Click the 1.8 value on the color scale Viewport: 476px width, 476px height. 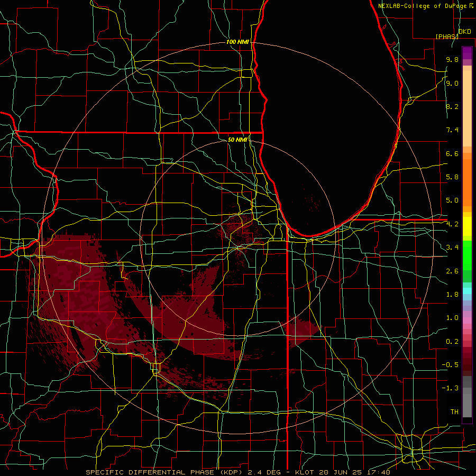click(x=452, y=295)
